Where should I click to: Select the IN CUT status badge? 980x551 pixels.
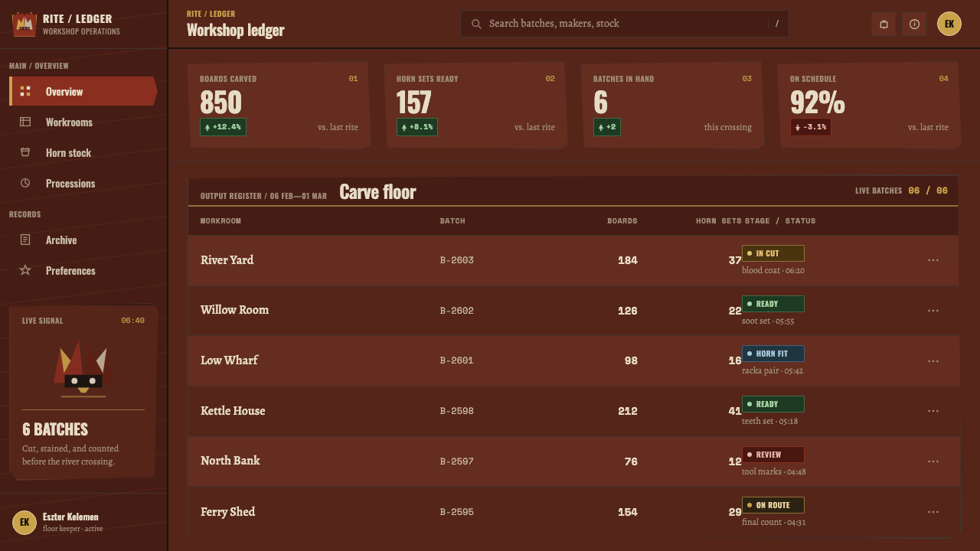773,253
